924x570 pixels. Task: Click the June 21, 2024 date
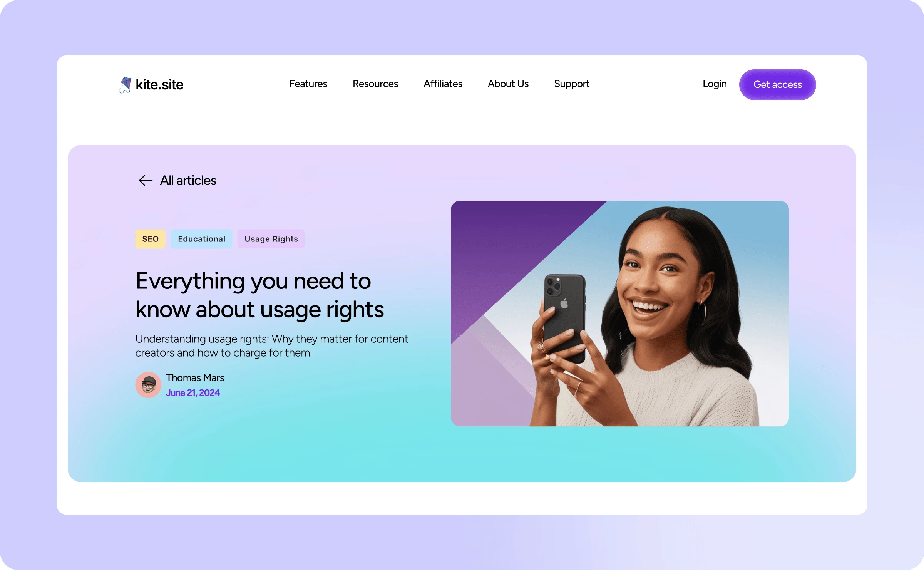[x=193, y=393]
